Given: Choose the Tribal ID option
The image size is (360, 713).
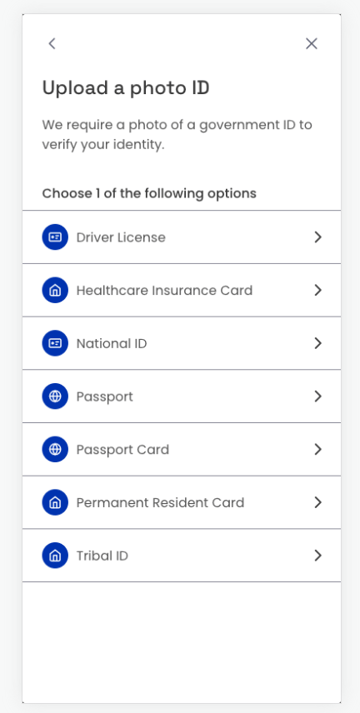Looking at the screenshot, I should pos(182,555).
